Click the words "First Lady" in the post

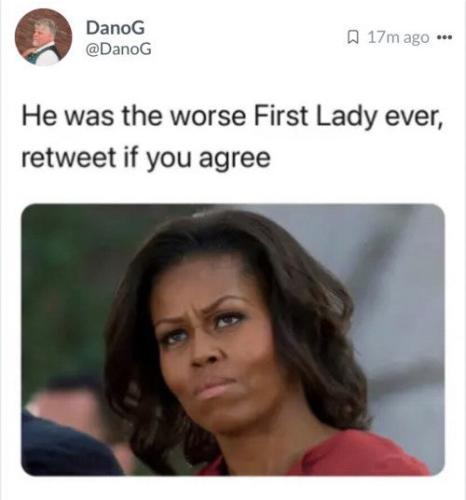pos(316,117)
